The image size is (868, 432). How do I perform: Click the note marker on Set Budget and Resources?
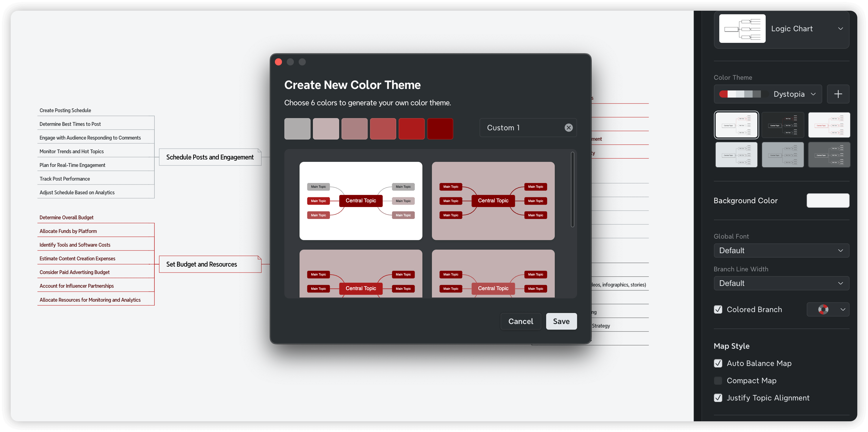(x=259, y=258)
